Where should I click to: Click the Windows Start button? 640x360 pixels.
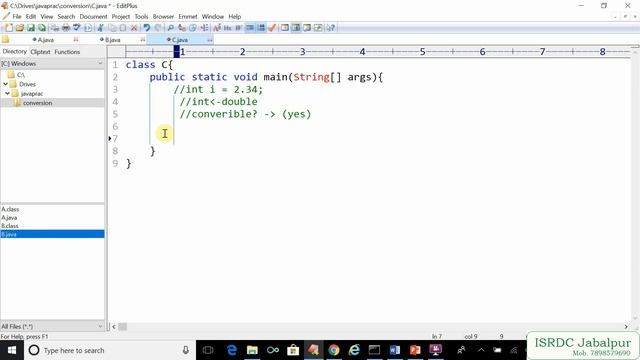pyautogui.click(x=12, y=350)
